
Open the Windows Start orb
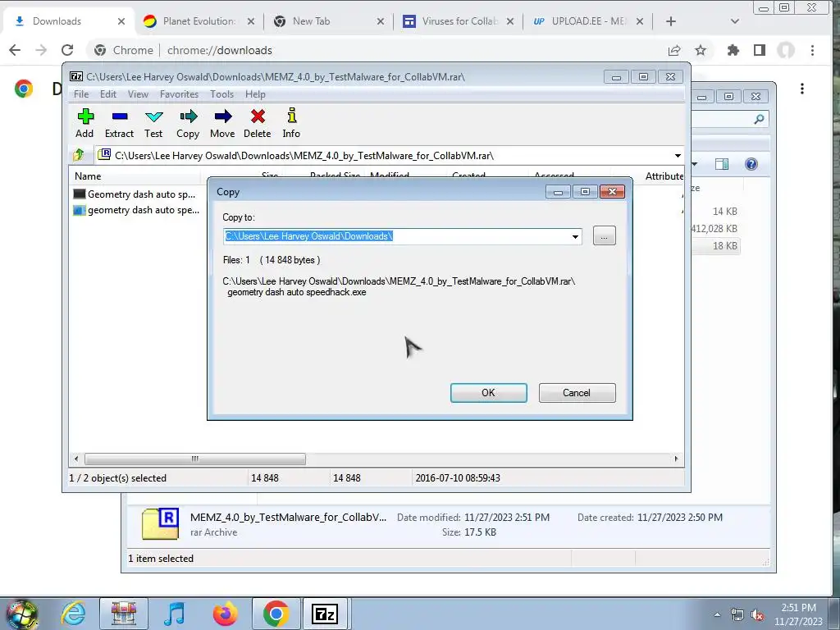21,614
